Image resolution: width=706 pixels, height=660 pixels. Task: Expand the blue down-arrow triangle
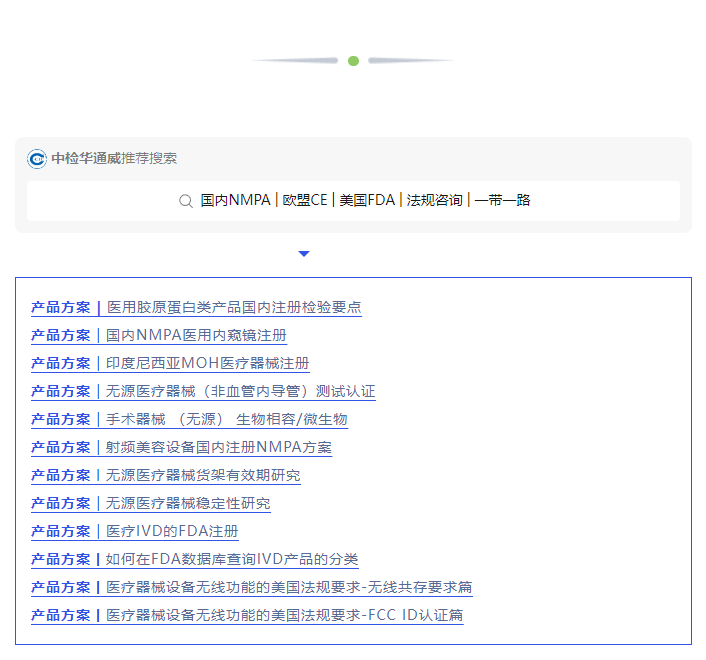pyautogui.click(x=304, y=254)
